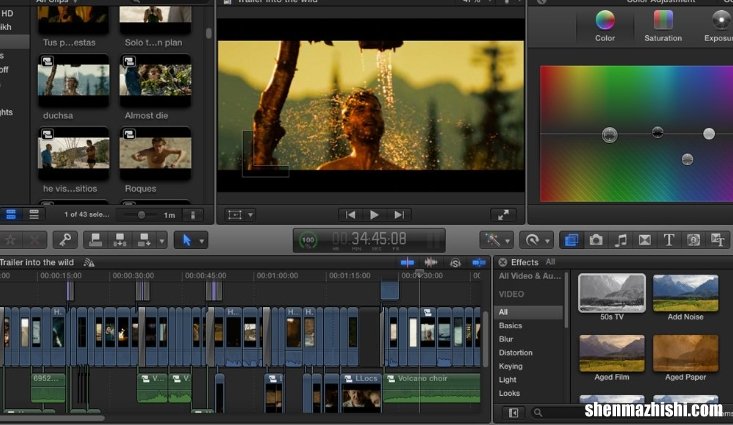Open the tool selection dropdown arrow
Screen dimensions: 733x425
click(x=202, y=241)
